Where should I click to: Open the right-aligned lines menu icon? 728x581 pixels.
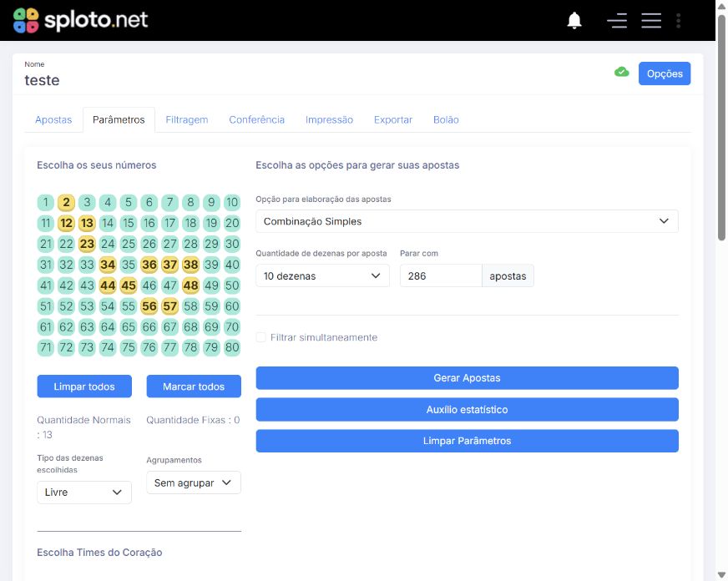617,20
